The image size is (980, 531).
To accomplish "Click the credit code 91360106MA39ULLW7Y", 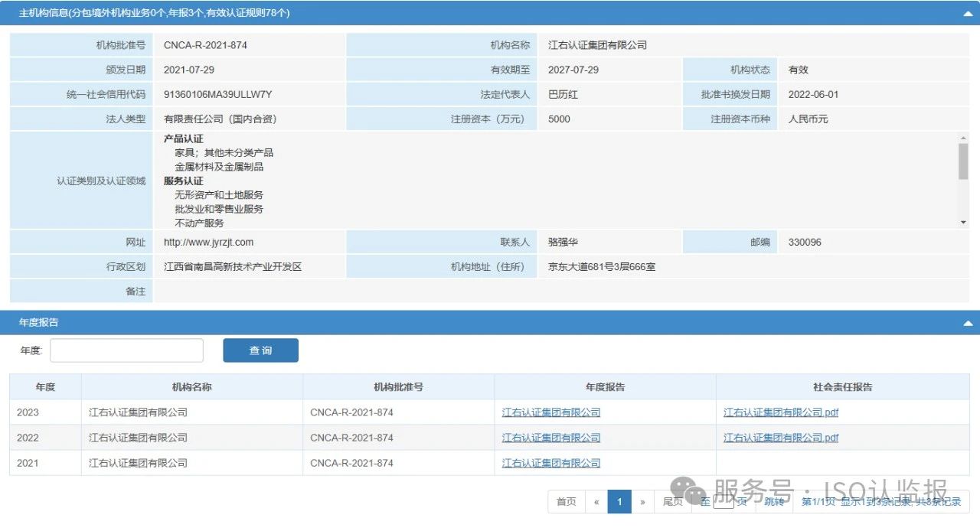I will [x=218, y=95].
